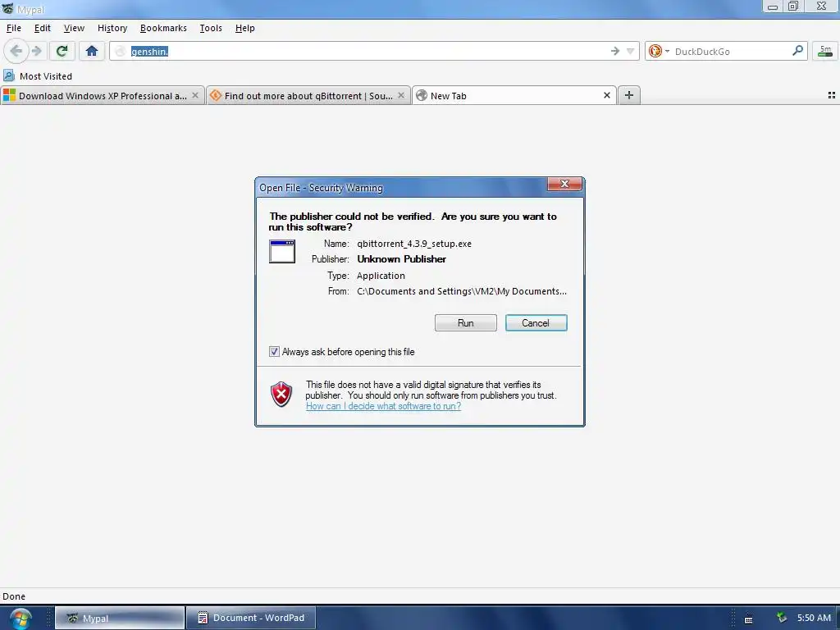This screenshot has width=840, height=630.
Task: Click the 5m toolbar icon
Action: pyautogui.click(x=825, y=51)
